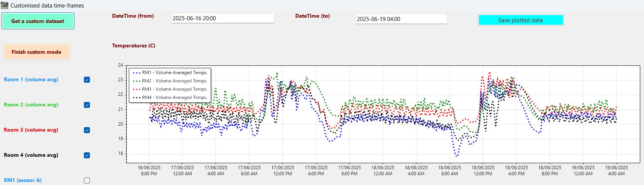644x185 pixels.
Task: Toggle Room 2 (volume avg) checkbox
Action: pyautogui.click(x=87, y=105)
